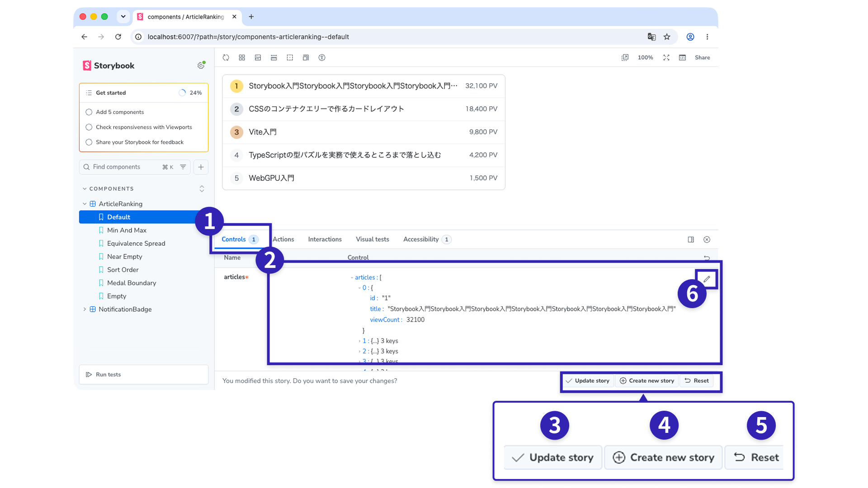The image size is (868, 488).
Task: Reset zoom via the 100% button
Action: point(645,57)
